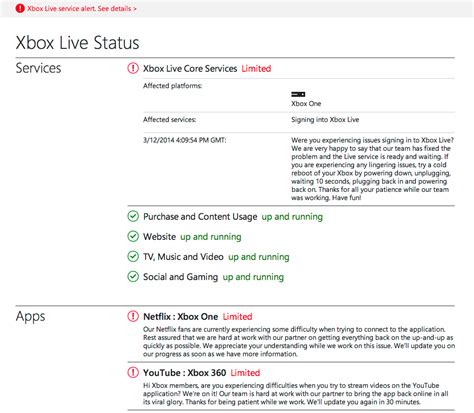
Task: Expand the Social and Gaming row
Action: point(180,277)
